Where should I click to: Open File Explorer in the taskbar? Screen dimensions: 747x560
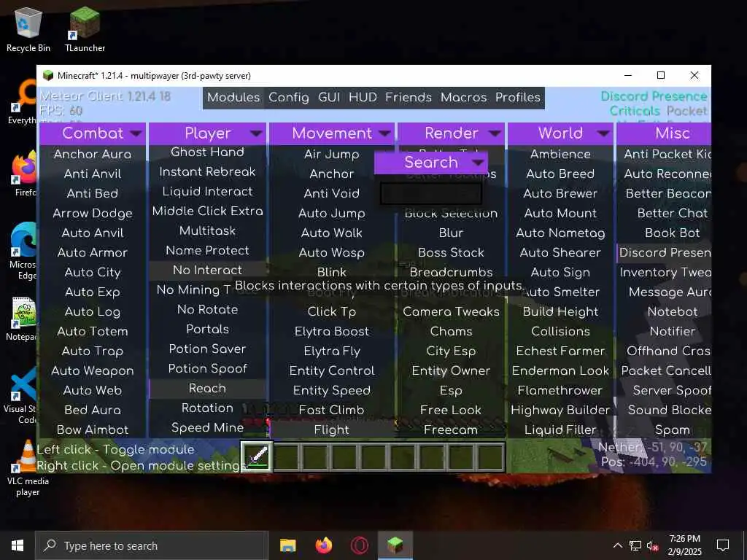287,545
